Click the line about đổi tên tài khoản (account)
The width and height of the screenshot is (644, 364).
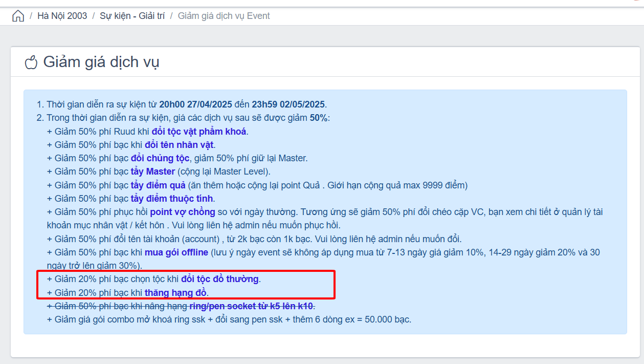click(254, 239)
